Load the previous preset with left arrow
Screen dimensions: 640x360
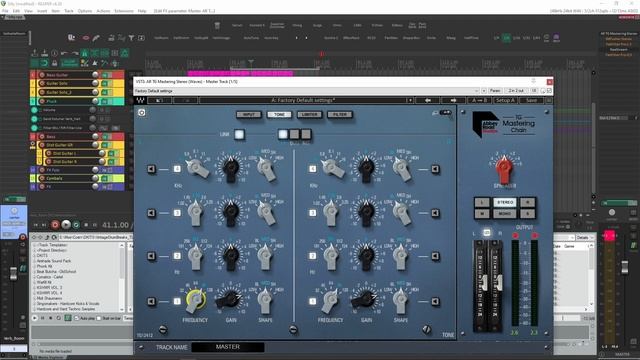[427, 100]
